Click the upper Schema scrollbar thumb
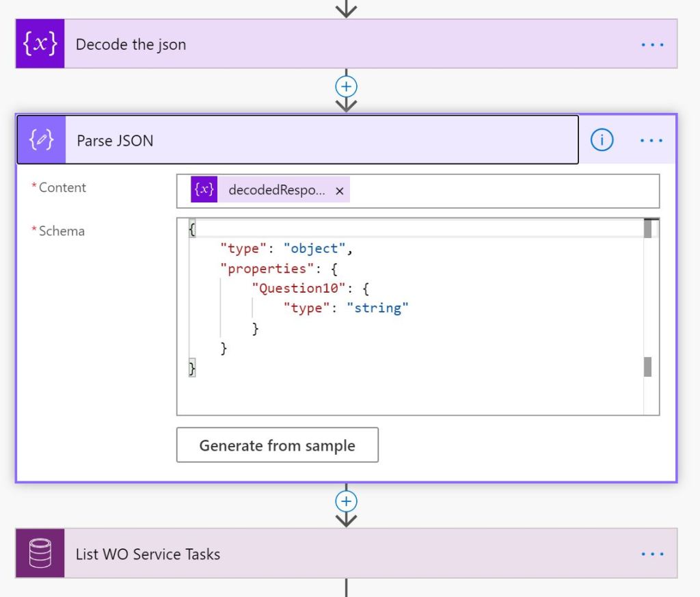 (647, 228)
